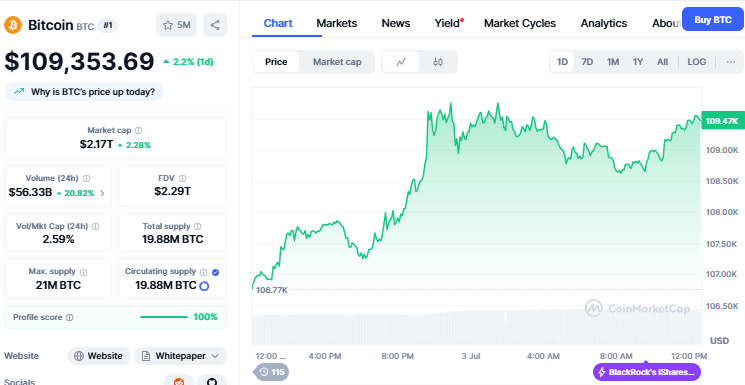Screen dimensions: 745x385
Task: Click the verified checkmark beside Circulating supply
Action: point(215,272)
